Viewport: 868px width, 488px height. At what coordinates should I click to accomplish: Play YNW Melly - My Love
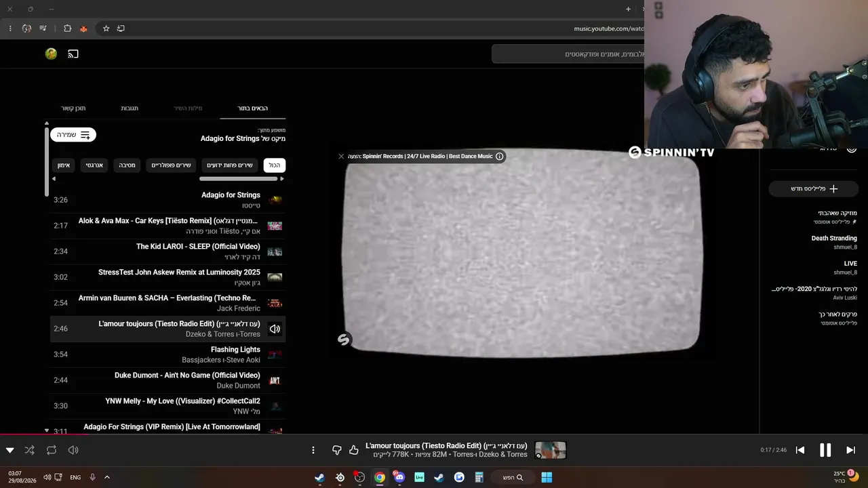[167, 406]
